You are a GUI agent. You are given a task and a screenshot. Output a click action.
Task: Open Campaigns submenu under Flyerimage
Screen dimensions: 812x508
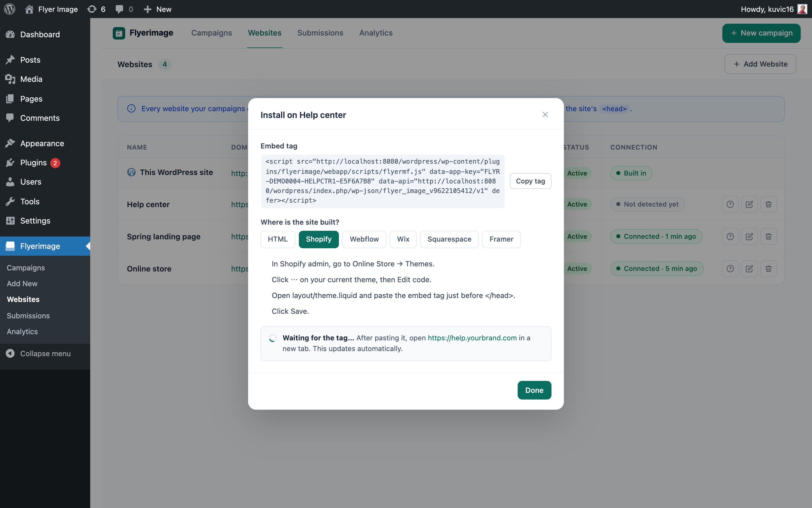pyautogui.click(x=26, y=268)
